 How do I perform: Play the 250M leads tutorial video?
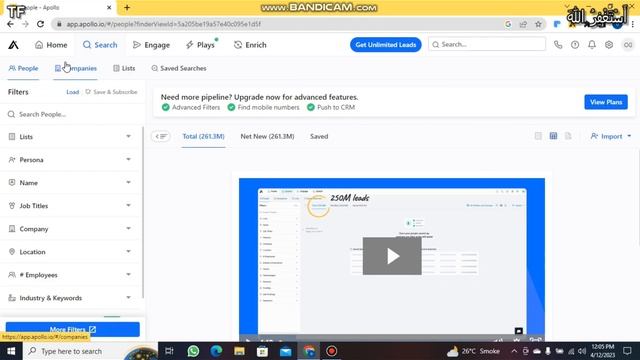[x=392, y=256]
